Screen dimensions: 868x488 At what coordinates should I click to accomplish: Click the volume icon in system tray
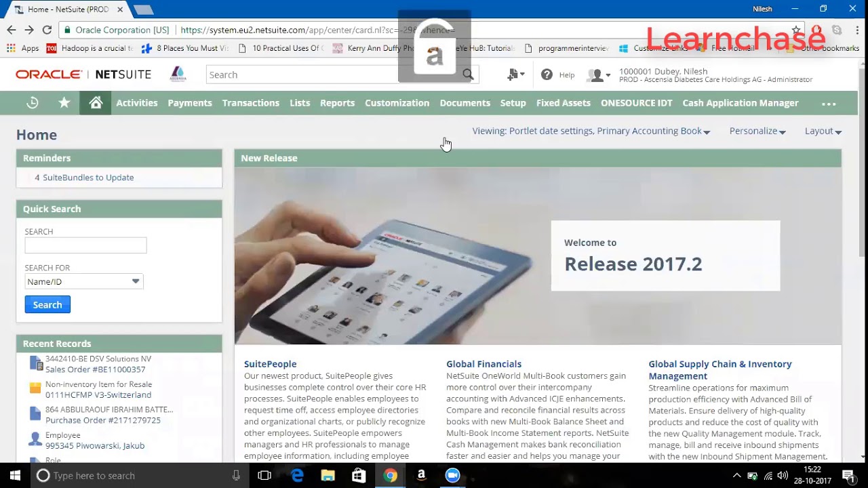(x=783, y=476)
